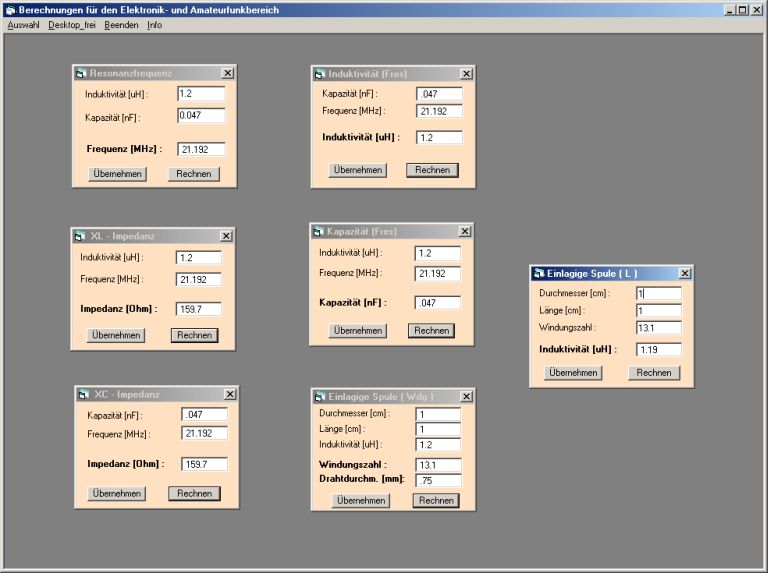Close the Kapazität (Fres) window

tap(465, 231)
